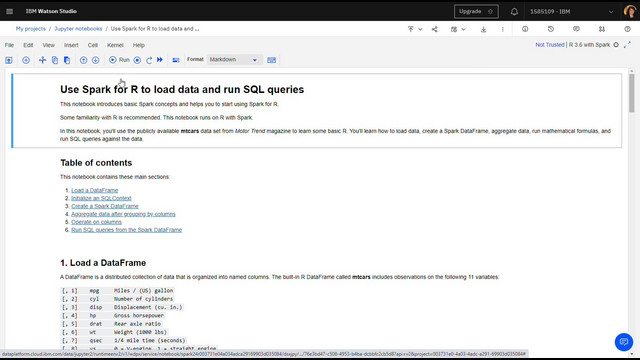
Task: Click the notebook vertical scrollbar thumb
Action: [631, 93]
